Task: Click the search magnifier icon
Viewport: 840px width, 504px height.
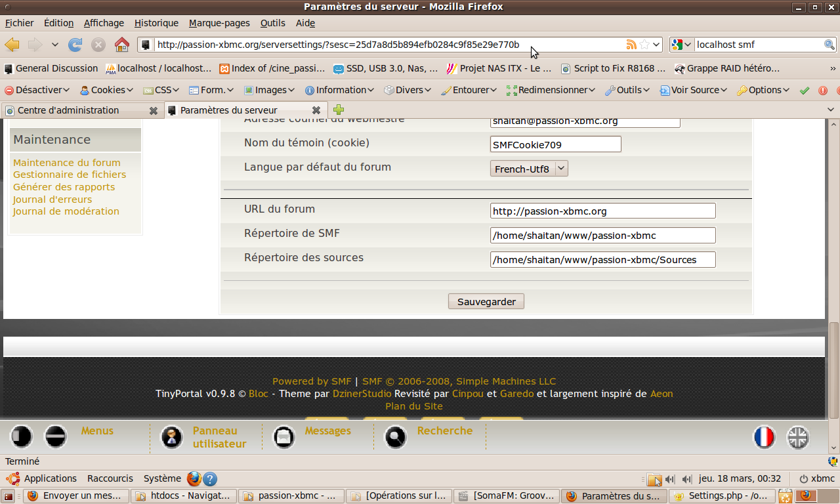Action: tap(829, 45)
